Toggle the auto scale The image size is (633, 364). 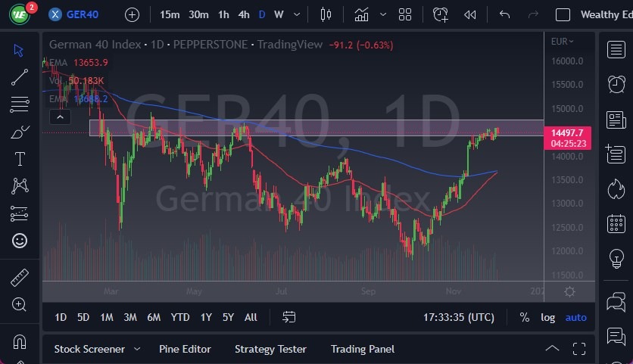[x=575, y=317]
